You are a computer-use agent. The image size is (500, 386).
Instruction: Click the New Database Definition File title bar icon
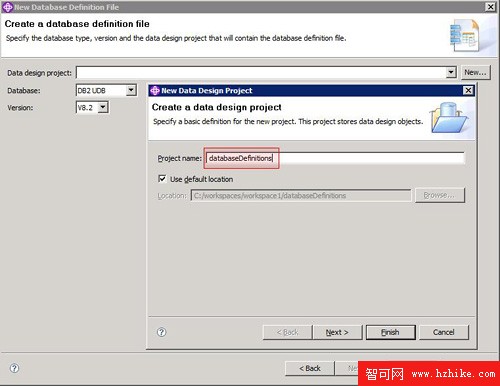click(x=7, y=7)
